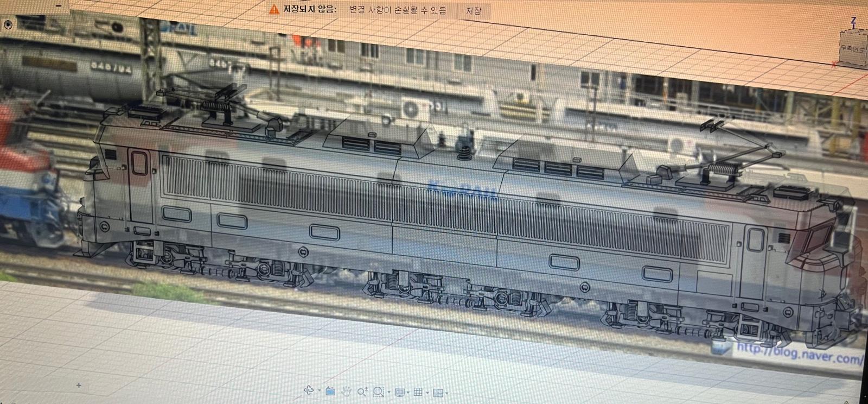
Task: Open Grid and Snaps settings icon
Action: pyautogui.click(x=418, y=392)
